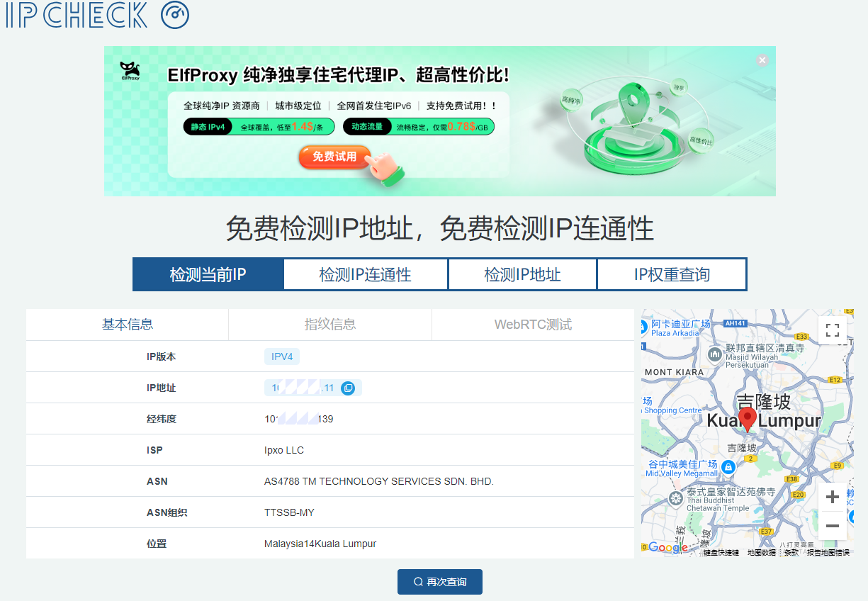This screenshot has height=601, width=868.
Task: Click the red location pin on map
Action: (x=747, y=419)
